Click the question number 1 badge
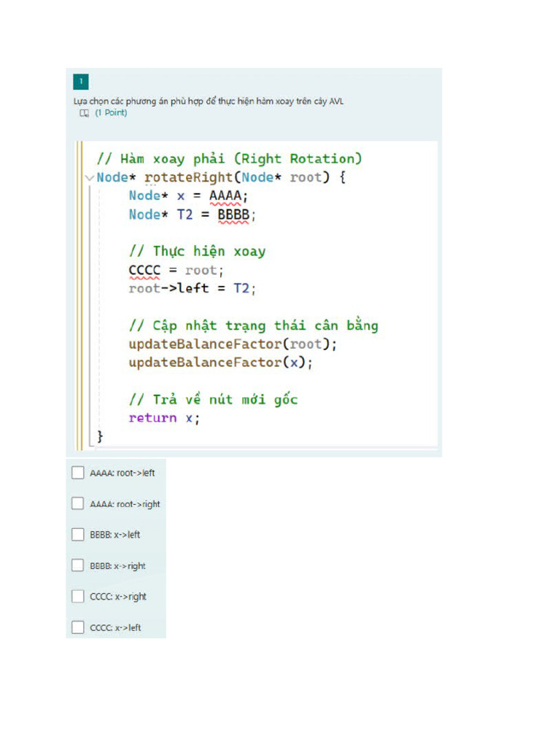The height and width of the screenshot is (747, 560). [81, 82]
